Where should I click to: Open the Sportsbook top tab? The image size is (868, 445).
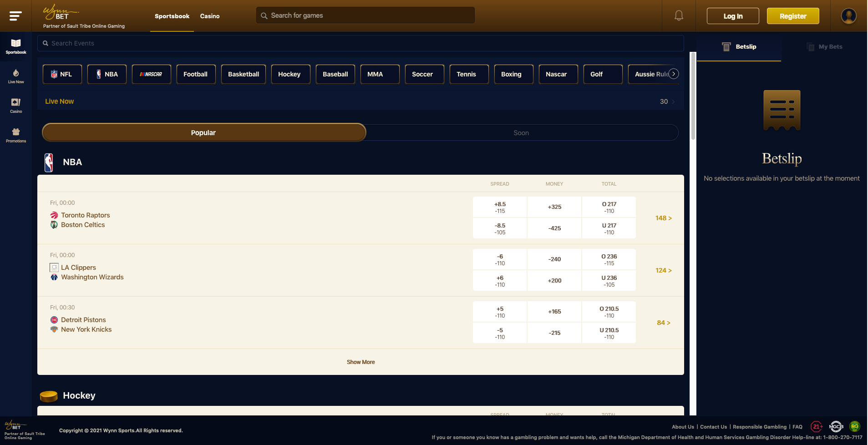point(172,16)
